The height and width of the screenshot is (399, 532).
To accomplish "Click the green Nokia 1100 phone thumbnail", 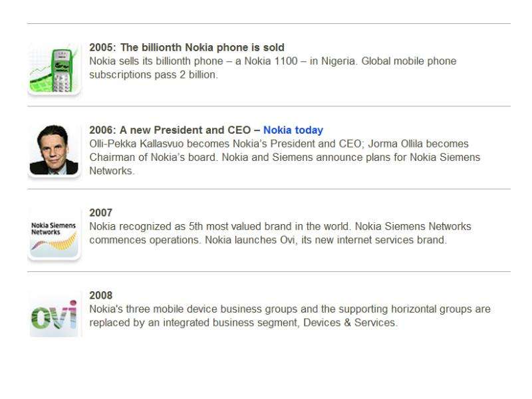I will (55, 69).
